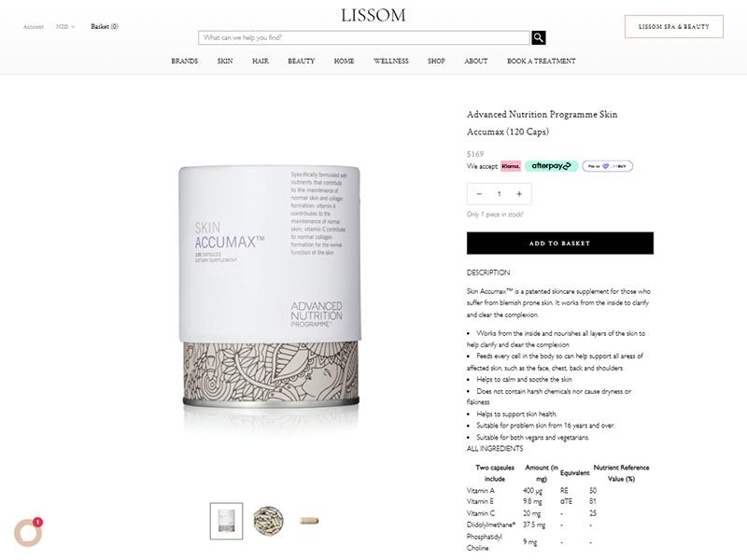Select the single capsule thumbnail
747x560 pixels.
point(309,521)
